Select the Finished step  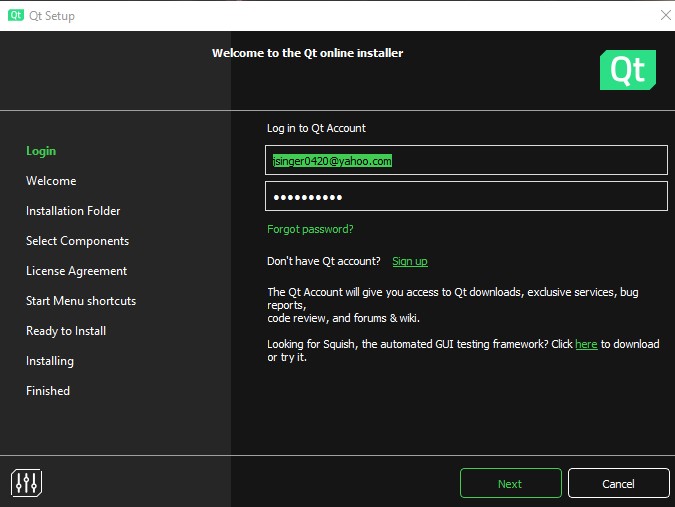point(48,391)
